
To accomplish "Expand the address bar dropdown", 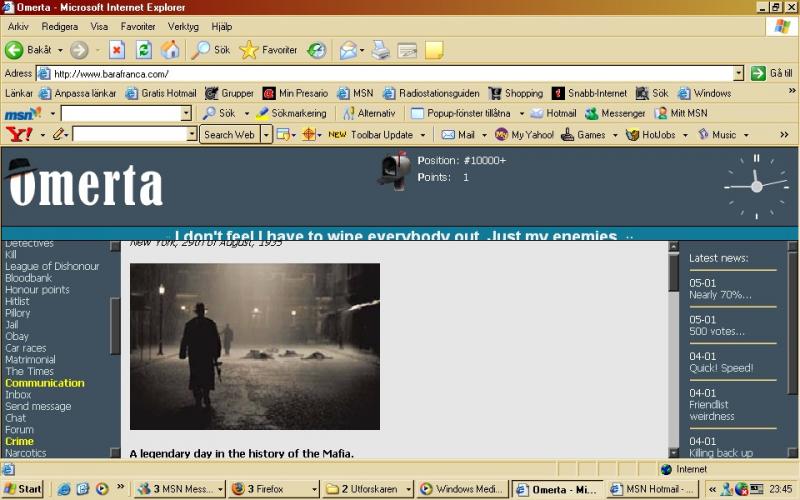I will pos(738,73).
